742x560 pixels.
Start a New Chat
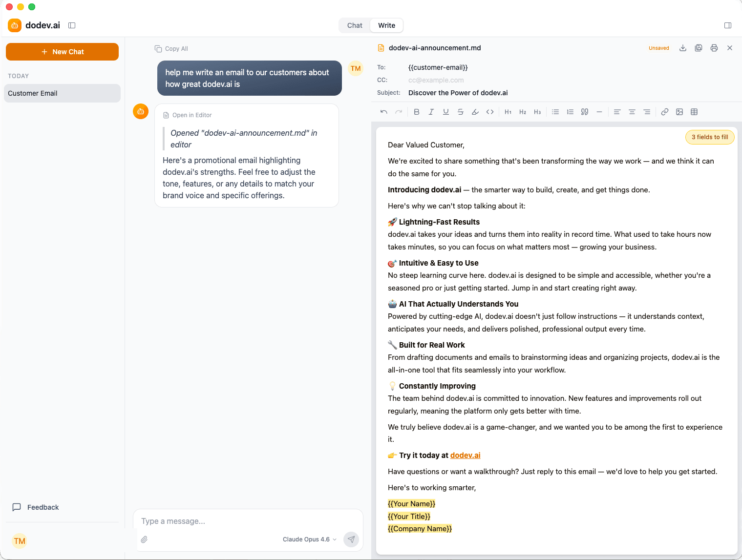(62, 51)
